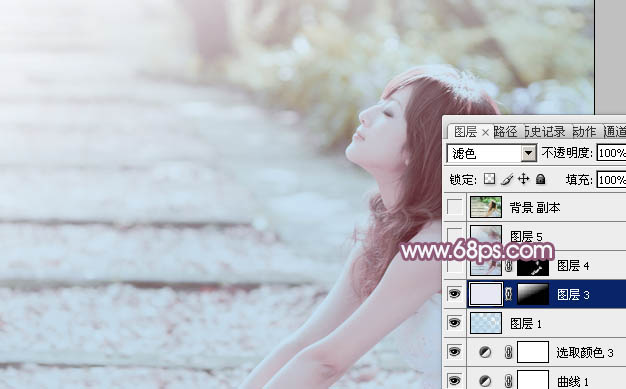Viewport: 626px width, 389px height.
Task: Hide the 图层 3 layer
Action: click(455, 294)
